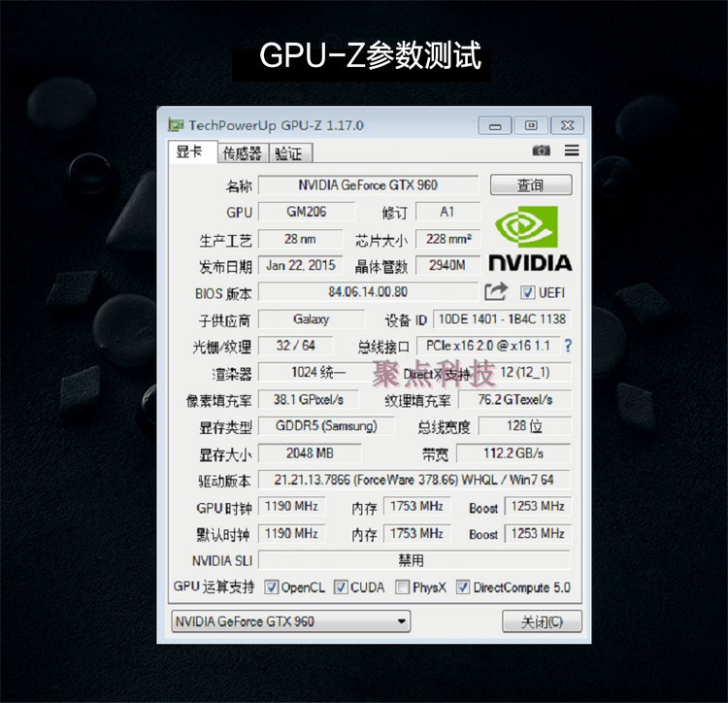
Task: Click the driver version 21.21.13.7866 field
Action: [414, 480]
